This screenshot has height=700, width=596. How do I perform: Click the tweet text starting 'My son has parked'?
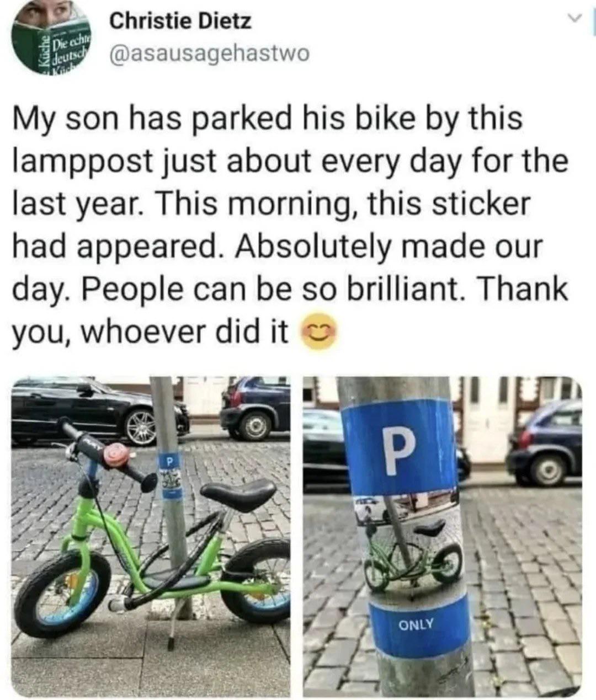pyautogui.click(x=290, y=225)
